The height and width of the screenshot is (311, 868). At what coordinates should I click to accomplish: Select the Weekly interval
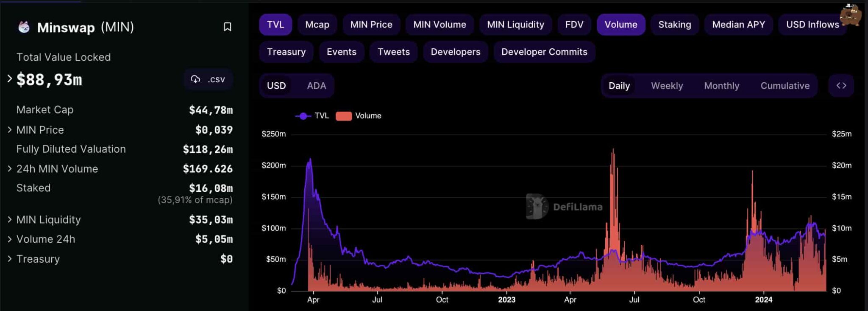coord(667,86)
